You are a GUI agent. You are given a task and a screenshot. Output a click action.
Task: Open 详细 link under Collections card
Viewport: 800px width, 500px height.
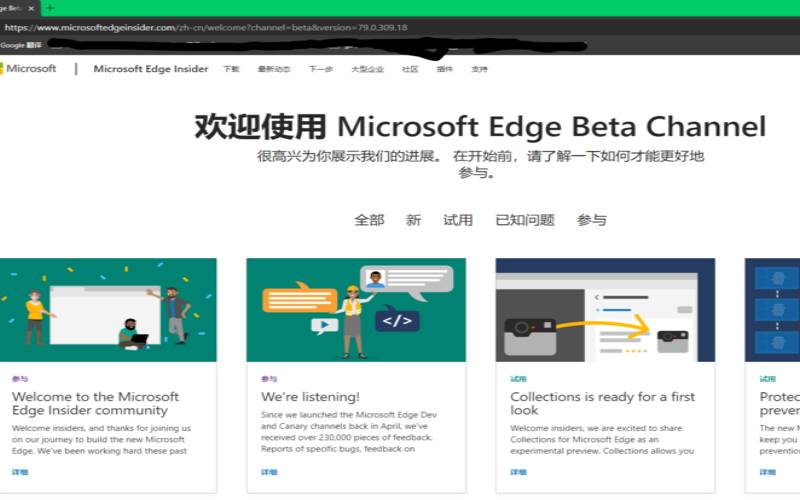click(518, 472)
